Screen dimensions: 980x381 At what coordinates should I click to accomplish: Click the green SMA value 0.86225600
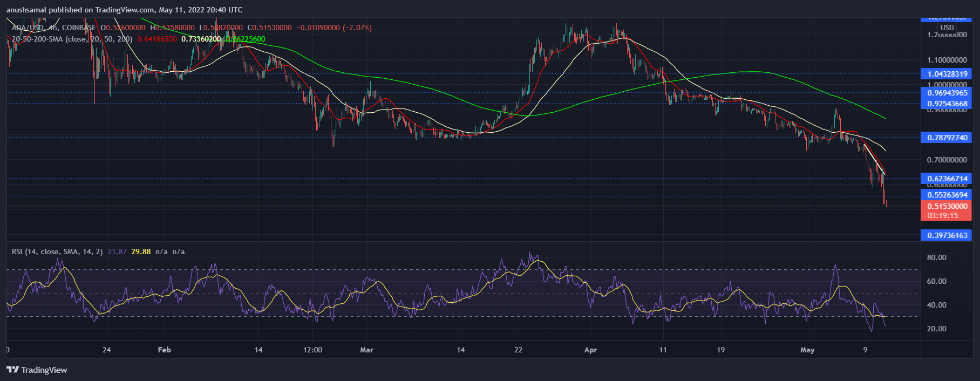point(246,39)
